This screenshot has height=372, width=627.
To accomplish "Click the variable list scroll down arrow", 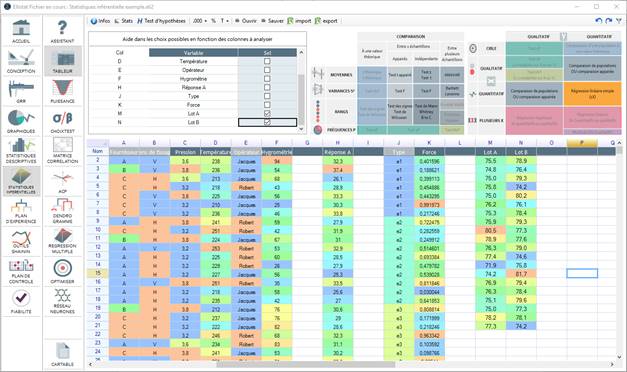I will 301,129.
